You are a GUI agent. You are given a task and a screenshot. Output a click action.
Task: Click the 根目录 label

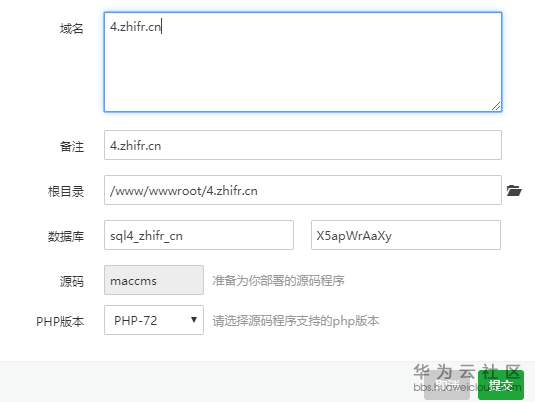click(66, 191)
